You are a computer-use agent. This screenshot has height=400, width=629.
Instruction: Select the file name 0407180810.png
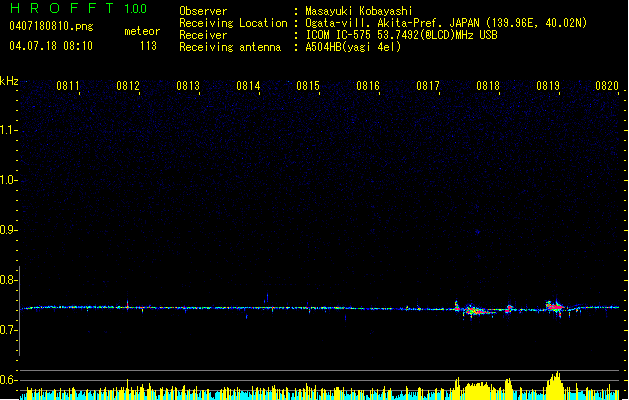[x=51, y=26]
